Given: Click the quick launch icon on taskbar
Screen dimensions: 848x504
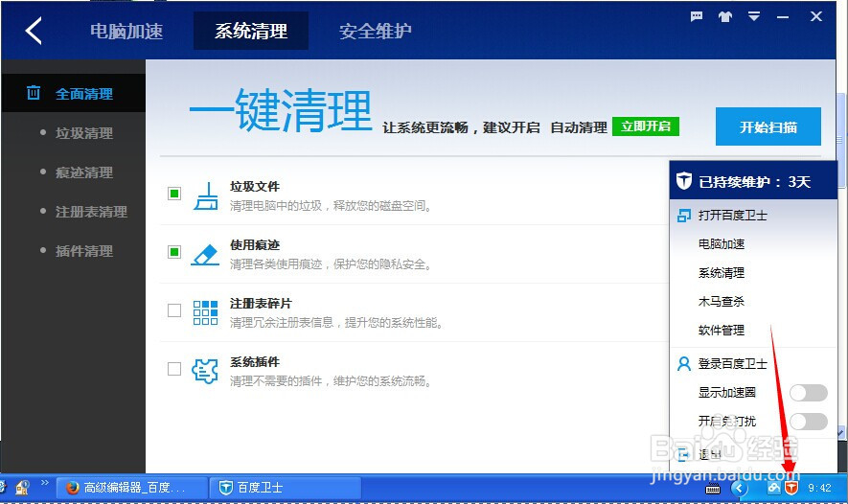Looking at the screenshot, I should tap(22, 488).
